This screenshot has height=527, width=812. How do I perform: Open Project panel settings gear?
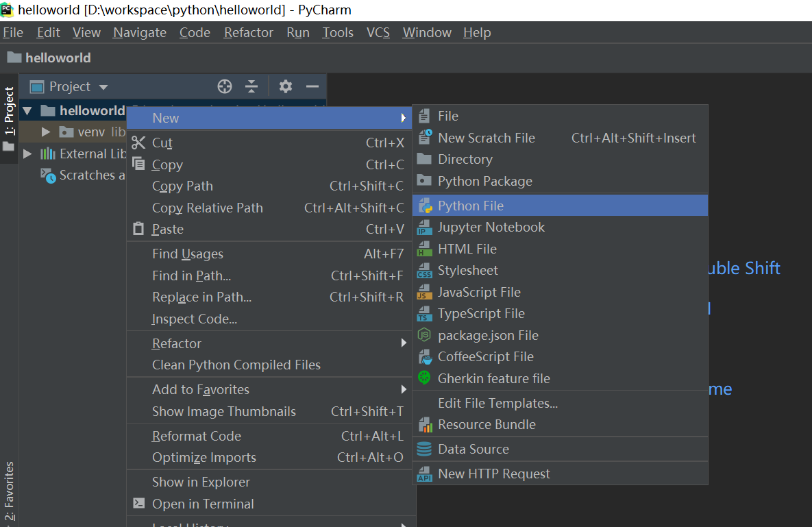285,86
